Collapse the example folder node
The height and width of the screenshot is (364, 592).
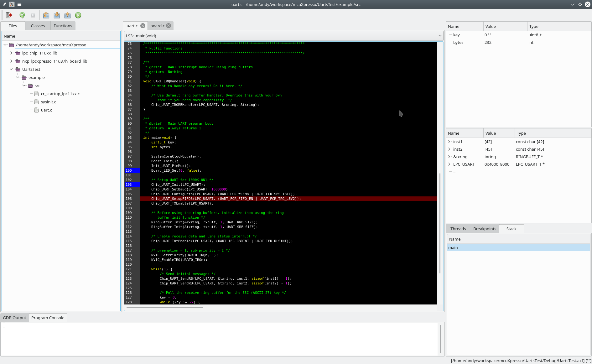[18, 77]
